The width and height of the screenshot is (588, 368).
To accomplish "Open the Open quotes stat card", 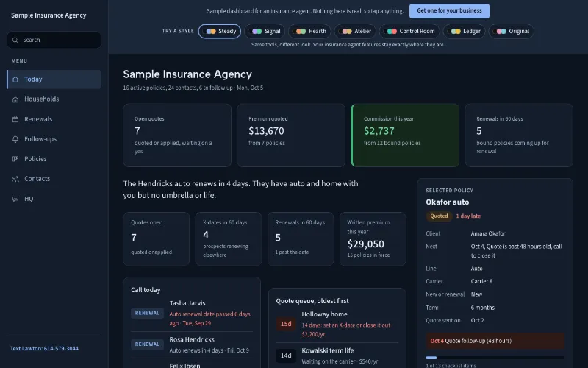I will point(177,135).
